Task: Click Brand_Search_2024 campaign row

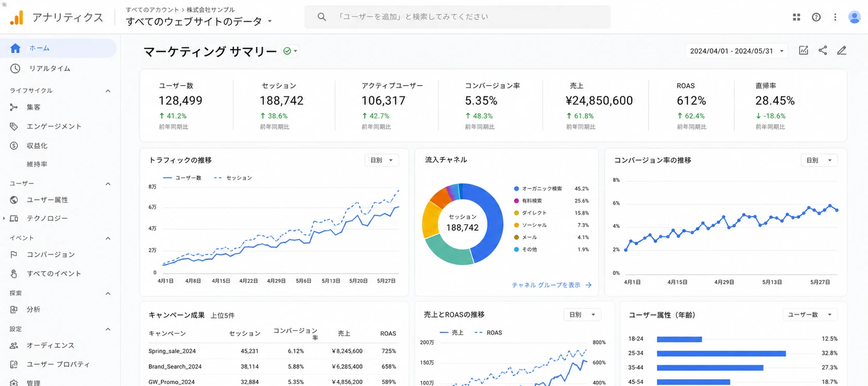Action: 273,367
